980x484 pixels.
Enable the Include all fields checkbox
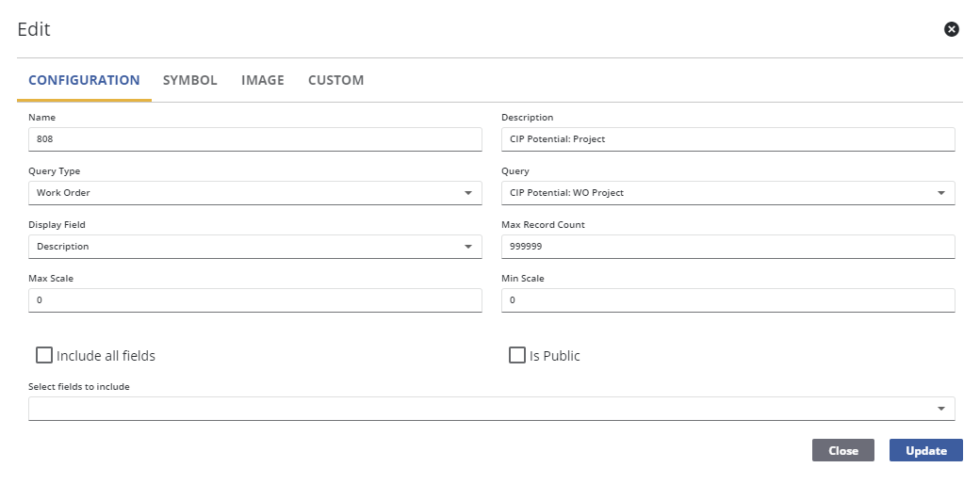(44, 355)
